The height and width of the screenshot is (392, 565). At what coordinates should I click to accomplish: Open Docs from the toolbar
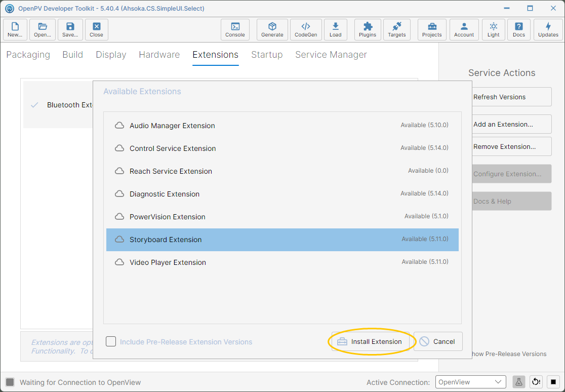point(518,29)
